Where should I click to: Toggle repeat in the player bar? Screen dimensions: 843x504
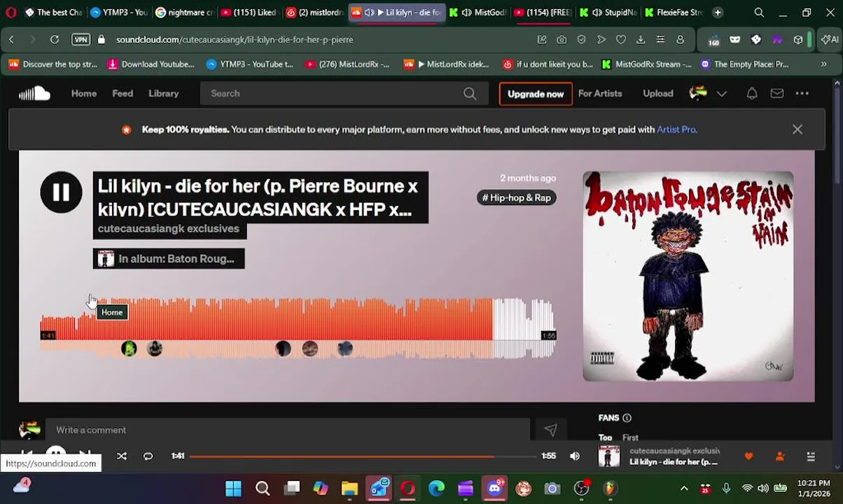(x=148, y=456)
